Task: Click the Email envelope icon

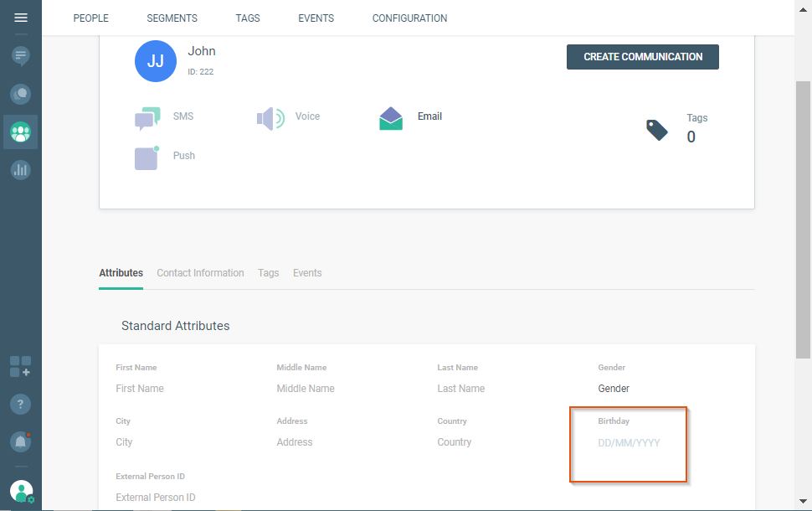Action: tap(391, 118)
